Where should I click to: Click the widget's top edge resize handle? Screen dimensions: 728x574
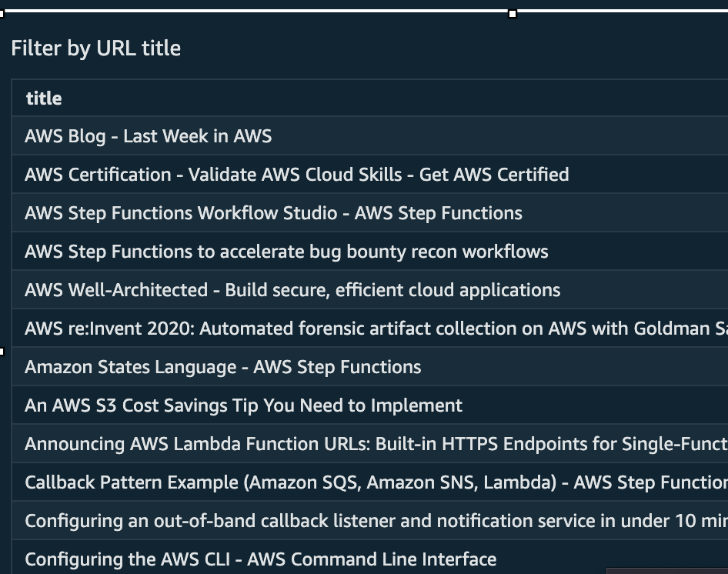click(513, 14)
